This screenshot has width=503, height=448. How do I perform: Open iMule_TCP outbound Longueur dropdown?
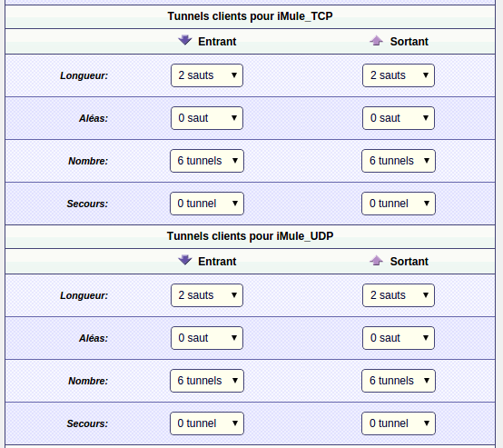(x=399, y=75)
